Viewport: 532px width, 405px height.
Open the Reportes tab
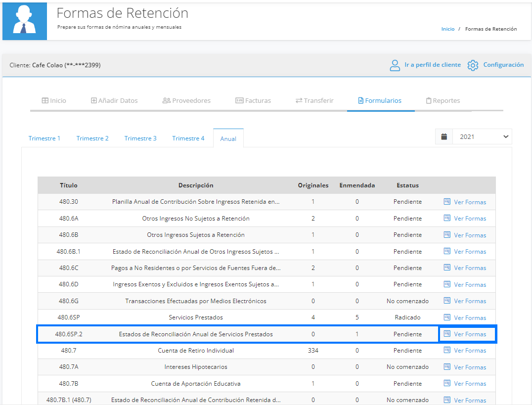(443, 100)
